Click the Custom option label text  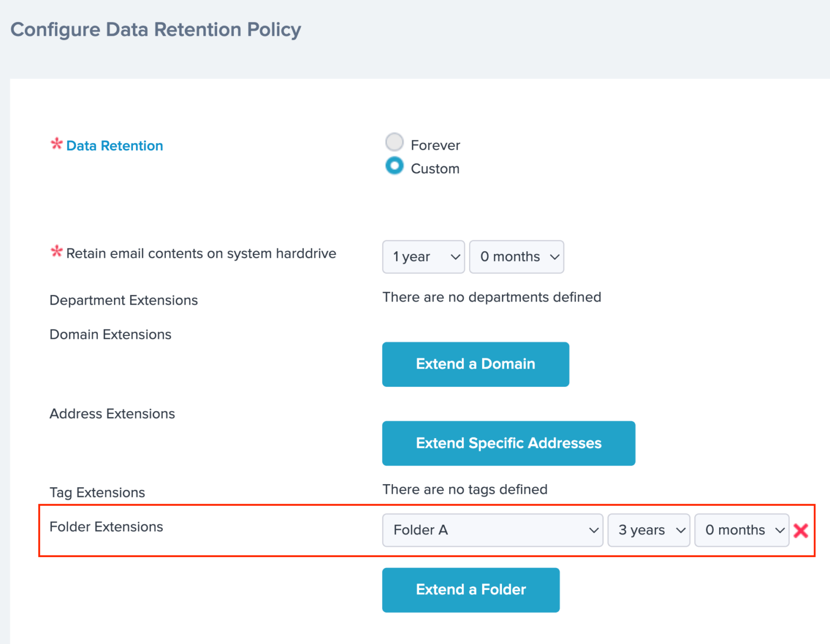click(435, 169)
